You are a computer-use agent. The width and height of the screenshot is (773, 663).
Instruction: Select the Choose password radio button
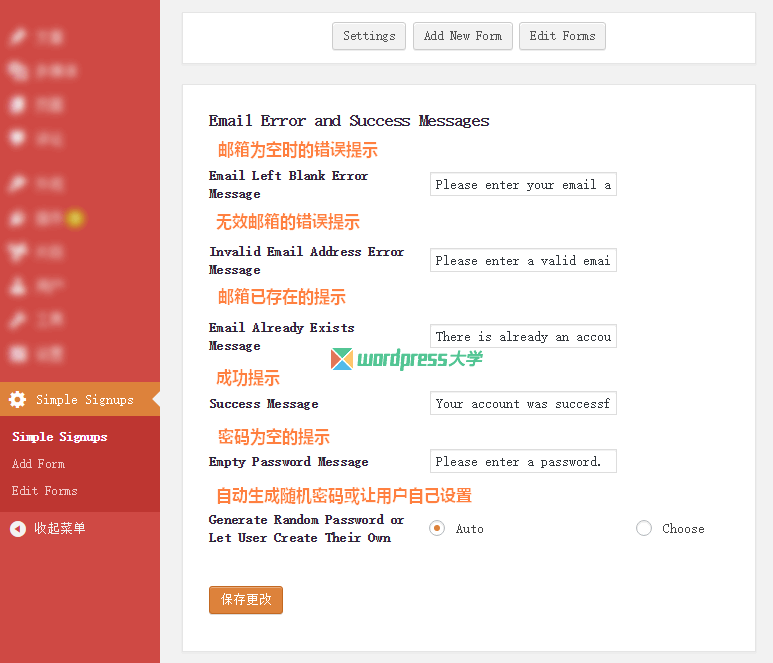click(644, 528)
